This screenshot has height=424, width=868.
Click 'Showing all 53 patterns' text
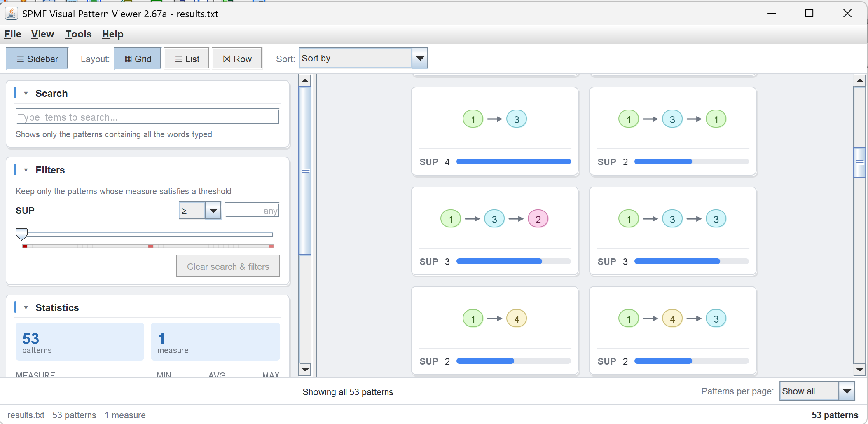coord(348,392)
